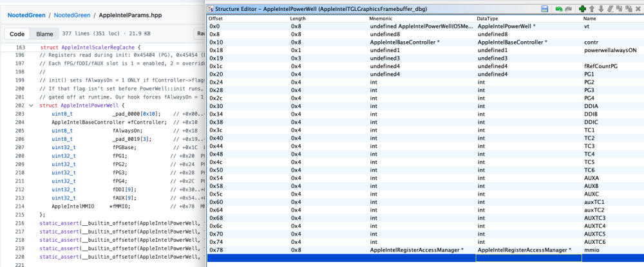This screenshot has width=644, height=267.
Task: Click 'AppleIntelBaseController *' in the DataType column
Action: [513, 42]
